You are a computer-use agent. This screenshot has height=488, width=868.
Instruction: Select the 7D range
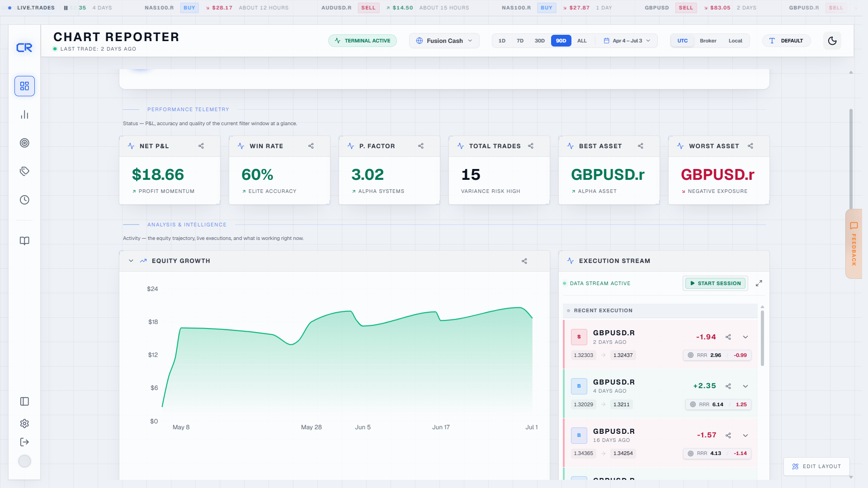click(520, 41)
